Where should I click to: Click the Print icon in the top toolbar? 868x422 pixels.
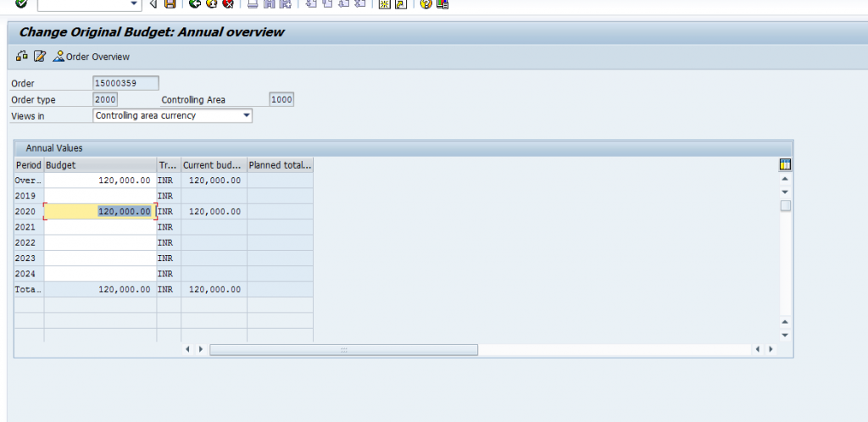pyautogui.click(x=253, y=3)
